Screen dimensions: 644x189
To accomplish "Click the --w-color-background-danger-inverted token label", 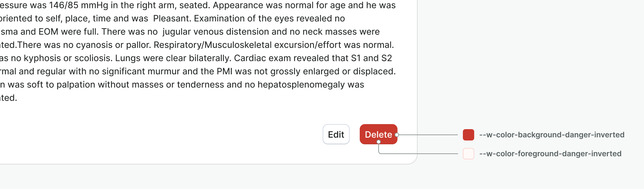I will [x=552, y=135].
